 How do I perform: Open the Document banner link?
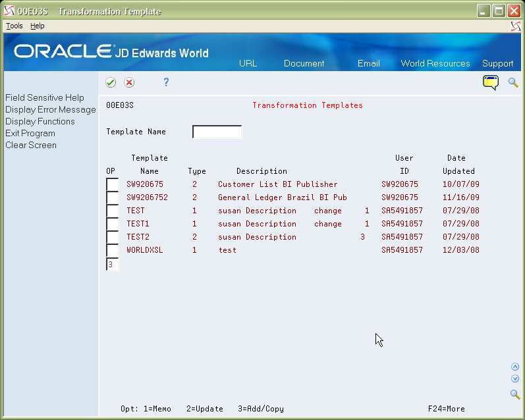304,63
